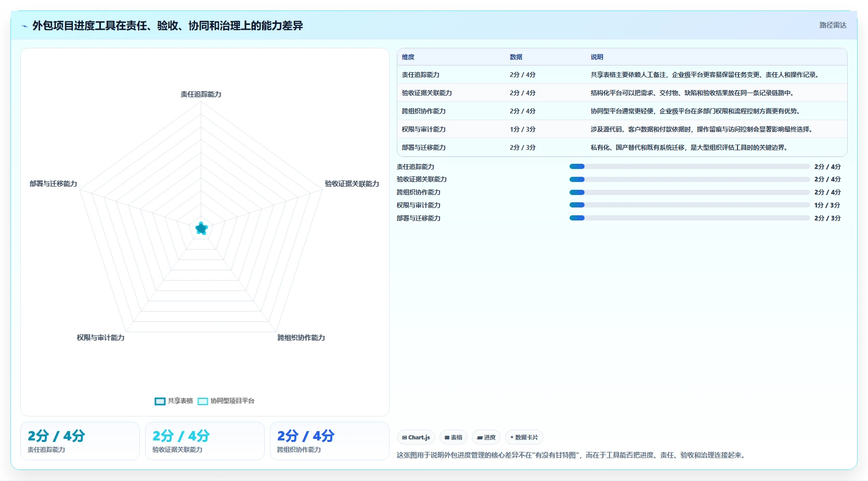The width and height of the screenshot is (868, 481).
Task: Click the 责任追踪能力 progress bar
Action: (x=690, y=166)
